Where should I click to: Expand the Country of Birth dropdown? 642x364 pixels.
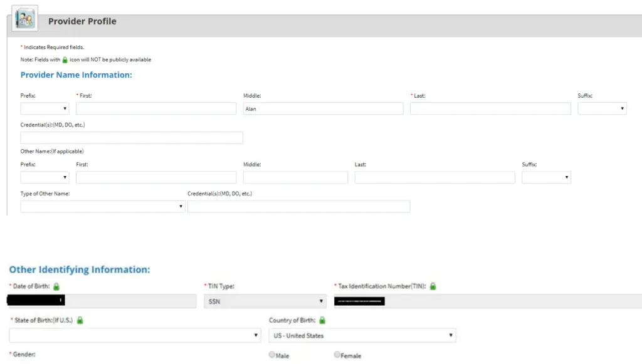tap(362, 335)
